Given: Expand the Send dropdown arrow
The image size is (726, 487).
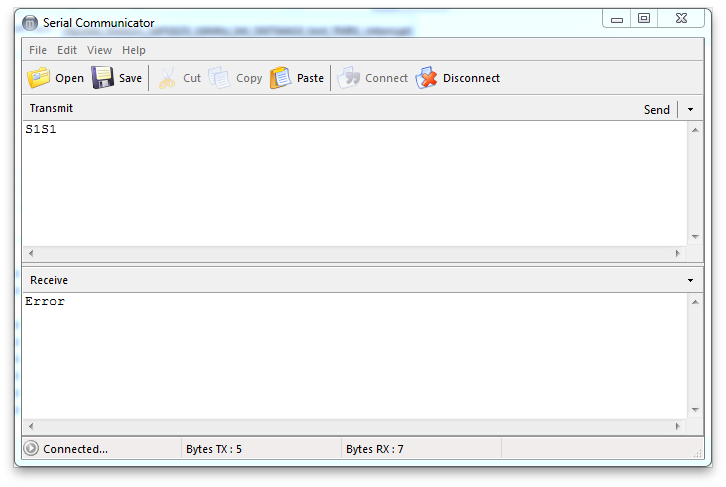Looking at the screenshot, I should [690, 110].
